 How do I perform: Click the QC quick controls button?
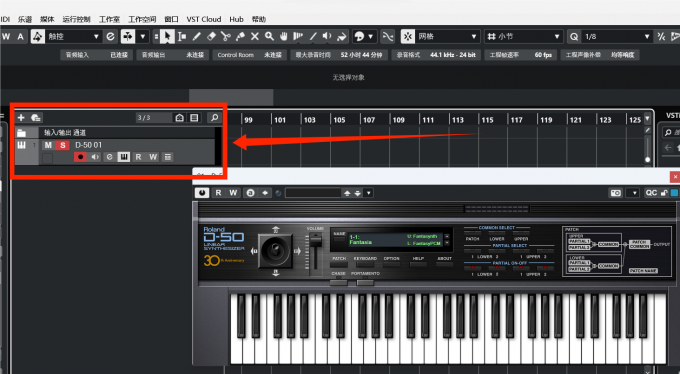(651, 193)
